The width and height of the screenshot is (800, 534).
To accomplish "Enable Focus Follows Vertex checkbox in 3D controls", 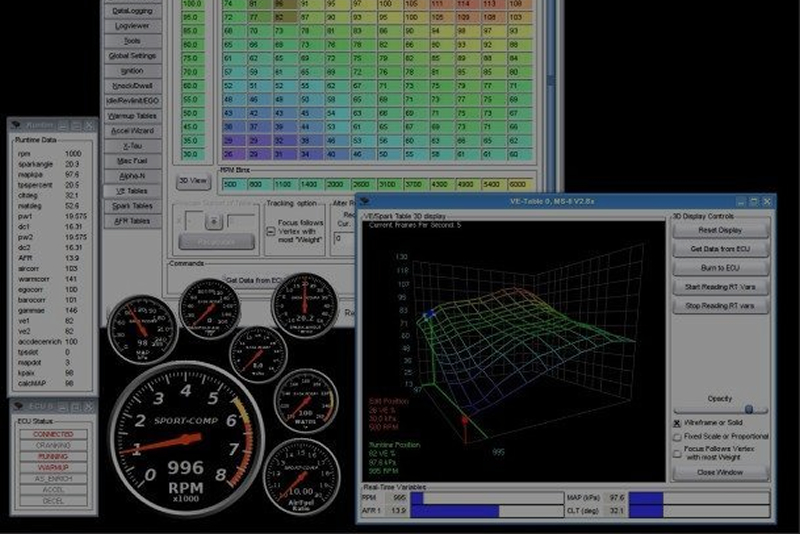I will 678,453.
